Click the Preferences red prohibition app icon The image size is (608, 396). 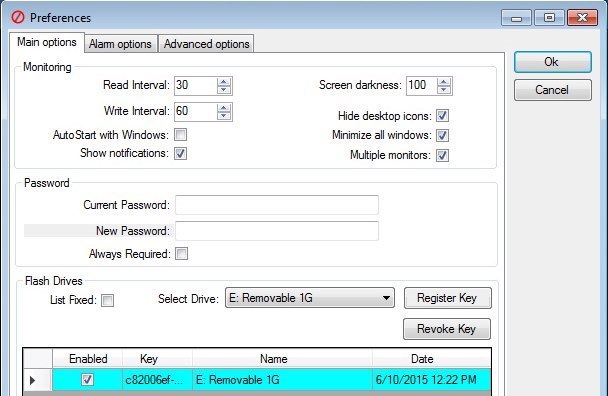[17, 17]
